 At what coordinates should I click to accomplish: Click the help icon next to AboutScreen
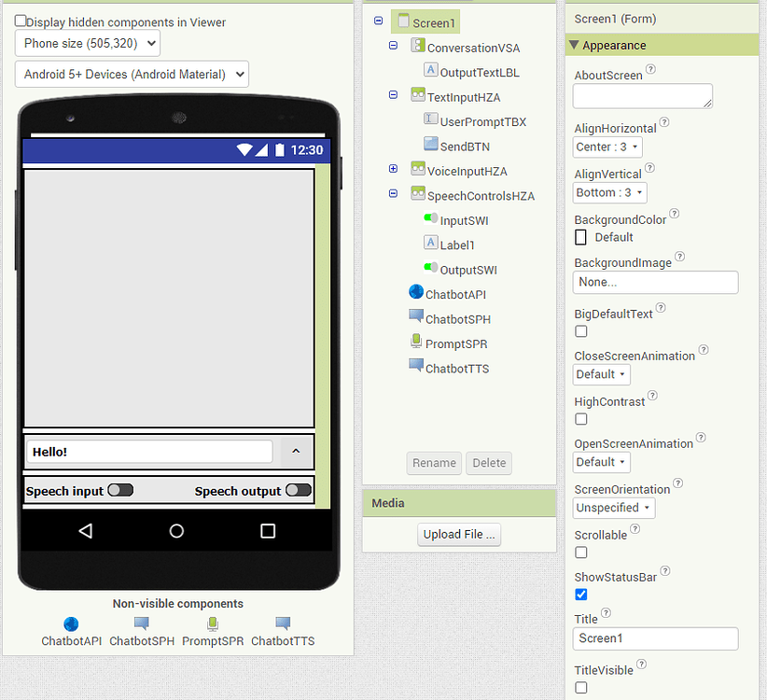[651, 70]
